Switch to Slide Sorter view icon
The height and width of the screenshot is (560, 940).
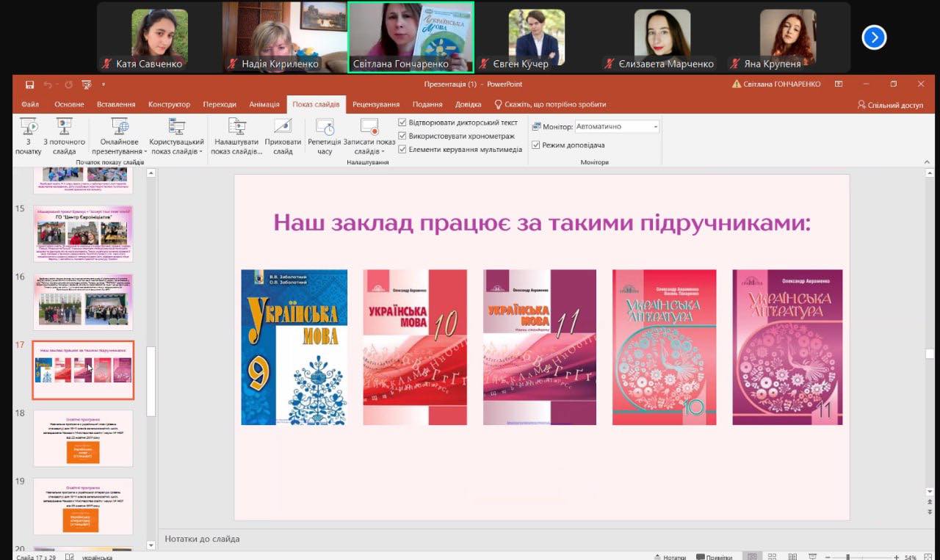point(771,556)
